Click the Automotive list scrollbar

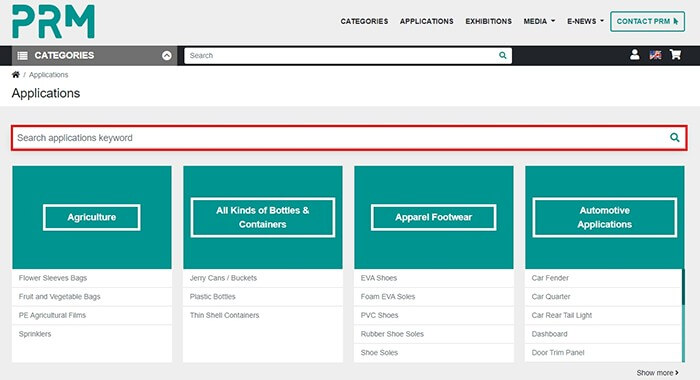point(683,315)
